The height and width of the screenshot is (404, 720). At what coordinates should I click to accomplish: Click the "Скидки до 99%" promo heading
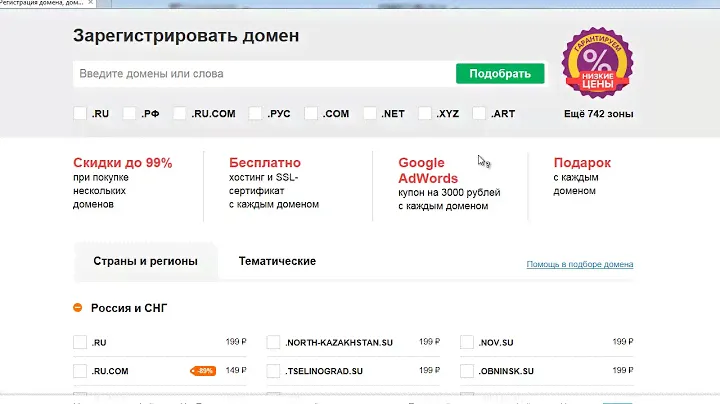[123, 163]
